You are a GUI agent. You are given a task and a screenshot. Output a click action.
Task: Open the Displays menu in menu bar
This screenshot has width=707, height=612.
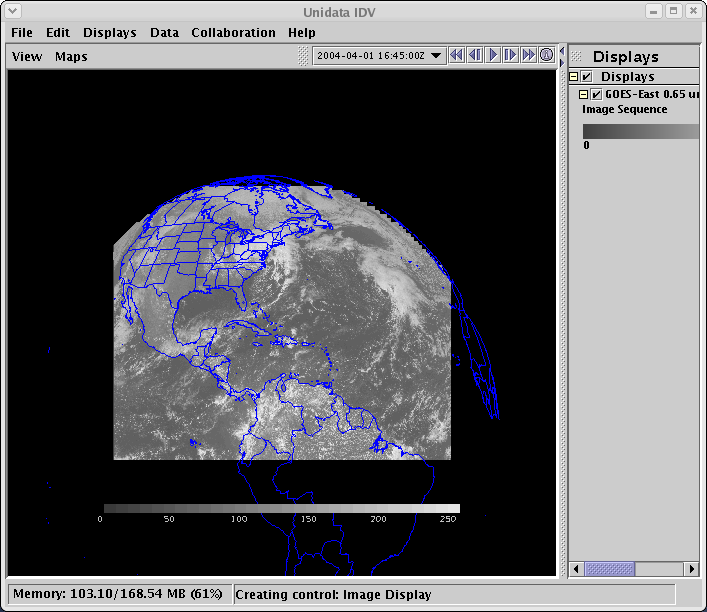109,32
